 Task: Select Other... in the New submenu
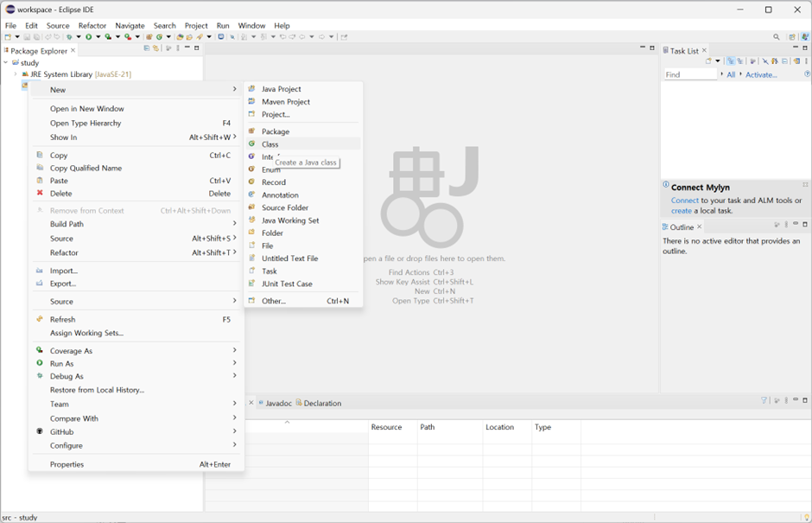click(303, 301)
